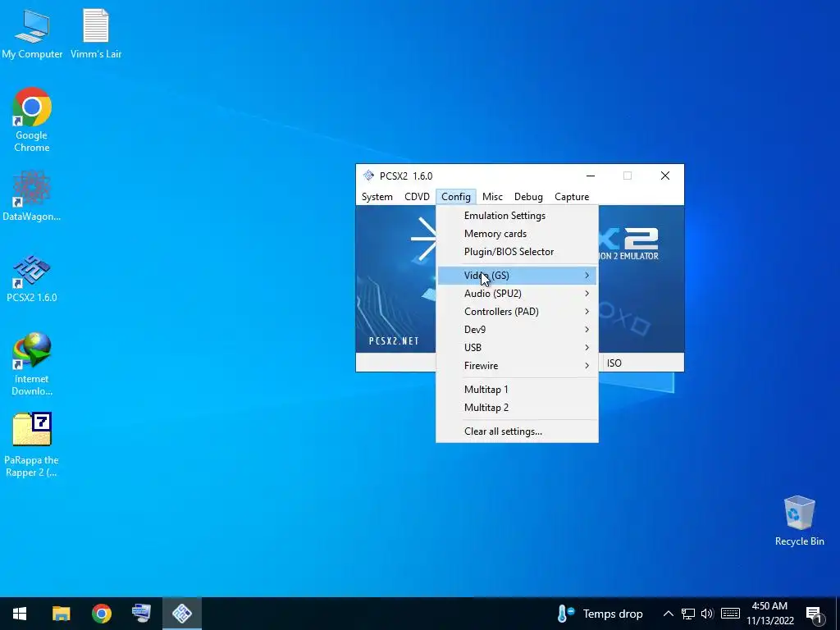Launch Google Chrome from the desktop
The image size is (840, 630).
pos(32,120)
